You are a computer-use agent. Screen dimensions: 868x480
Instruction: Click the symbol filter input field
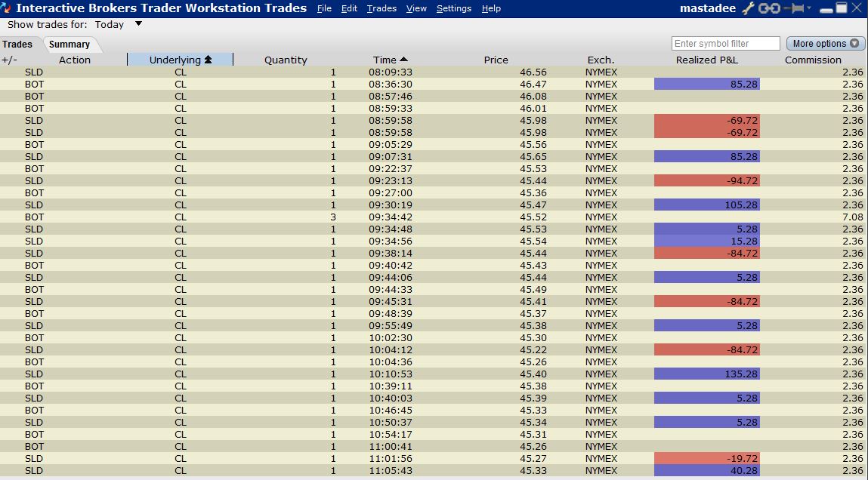[726, 44]
